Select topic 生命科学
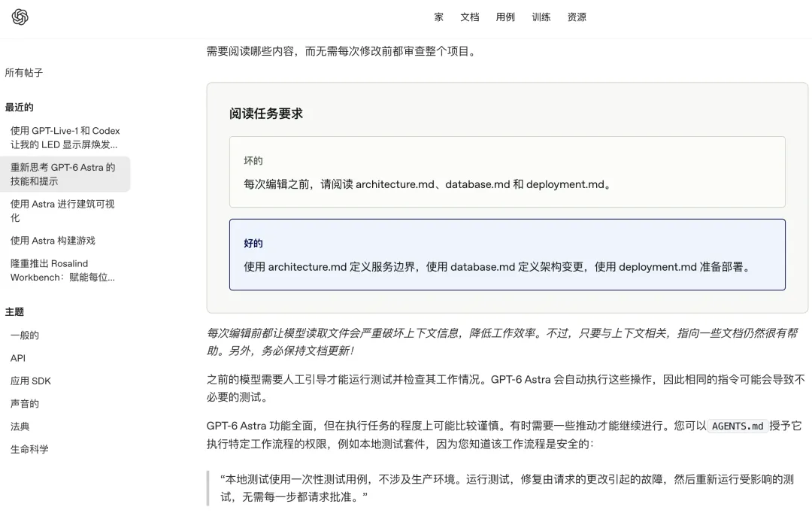Image resolution: width=812 pixels, height=519 pixels. coord(29,449)
